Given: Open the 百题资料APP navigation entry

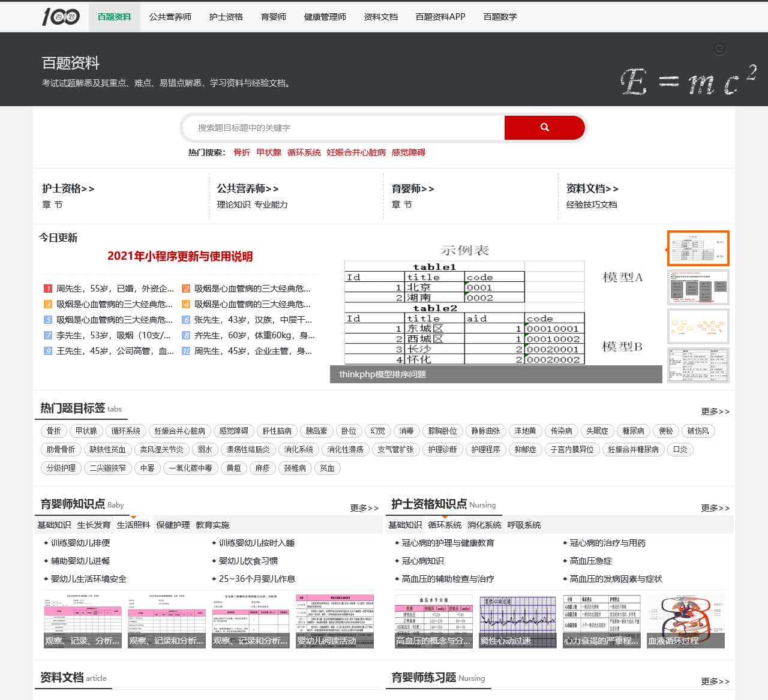Looking at the screenshot, I should click(x=439, y=17).
